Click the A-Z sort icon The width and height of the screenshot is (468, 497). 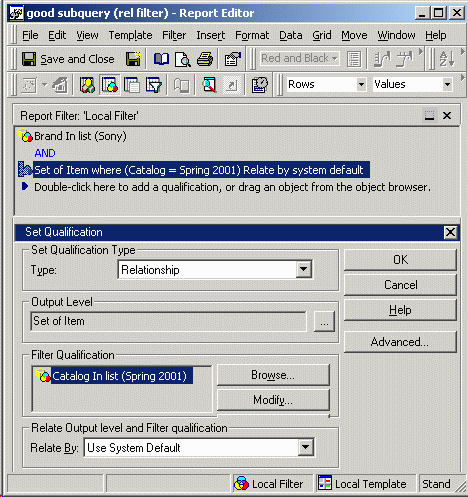coord(447,59)
